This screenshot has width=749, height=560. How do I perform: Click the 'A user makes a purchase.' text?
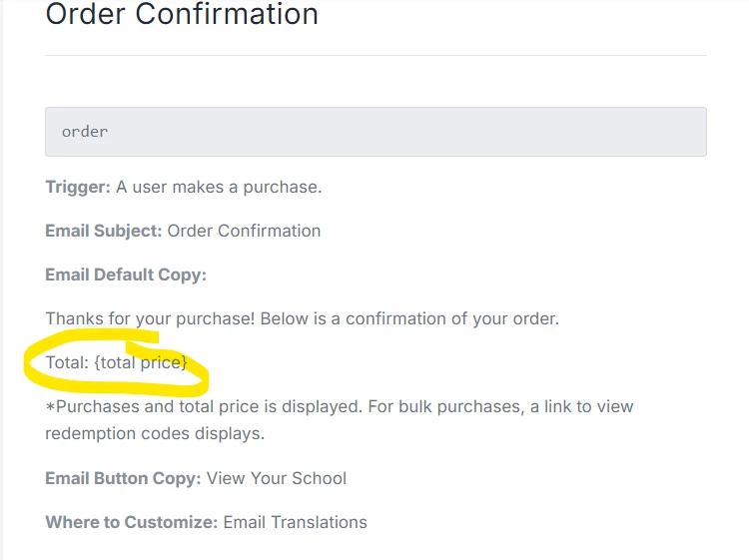coord(219,187)
